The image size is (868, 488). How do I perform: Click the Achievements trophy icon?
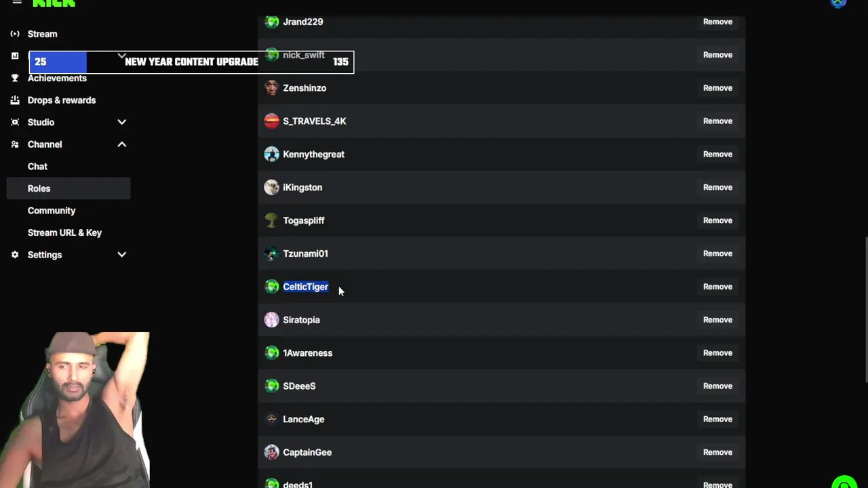(15, 78)
